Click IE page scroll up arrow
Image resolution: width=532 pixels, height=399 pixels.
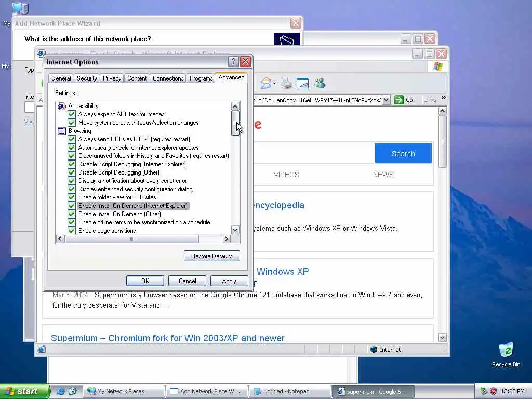[442, 111]
